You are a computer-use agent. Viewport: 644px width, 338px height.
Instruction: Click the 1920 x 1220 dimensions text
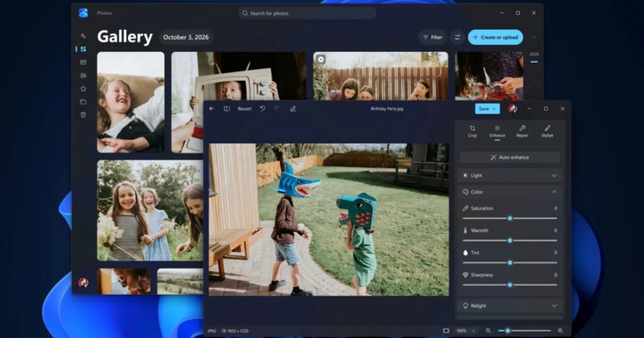point(238,330)
